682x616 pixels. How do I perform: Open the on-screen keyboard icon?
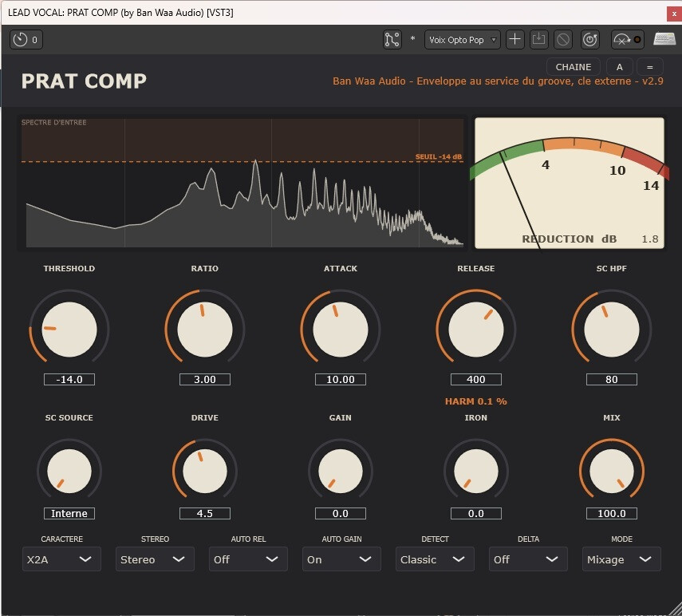point(664,40)
